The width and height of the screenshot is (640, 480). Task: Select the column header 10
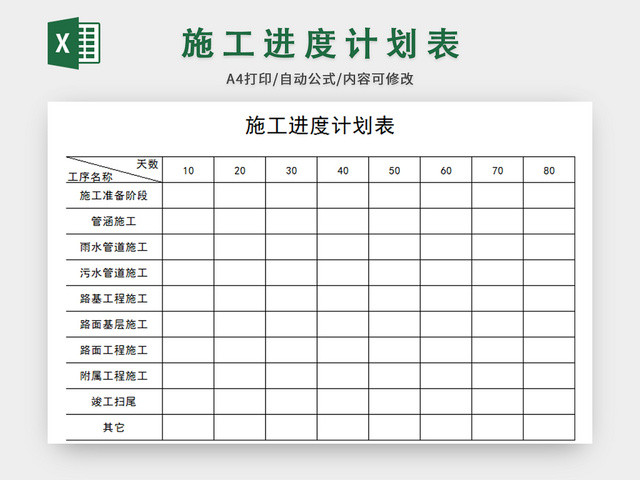pos(188,171)
